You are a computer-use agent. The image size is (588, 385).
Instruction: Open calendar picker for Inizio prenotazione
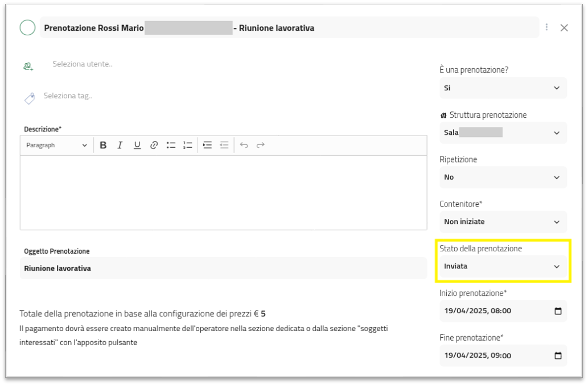(x=558, y=311)
